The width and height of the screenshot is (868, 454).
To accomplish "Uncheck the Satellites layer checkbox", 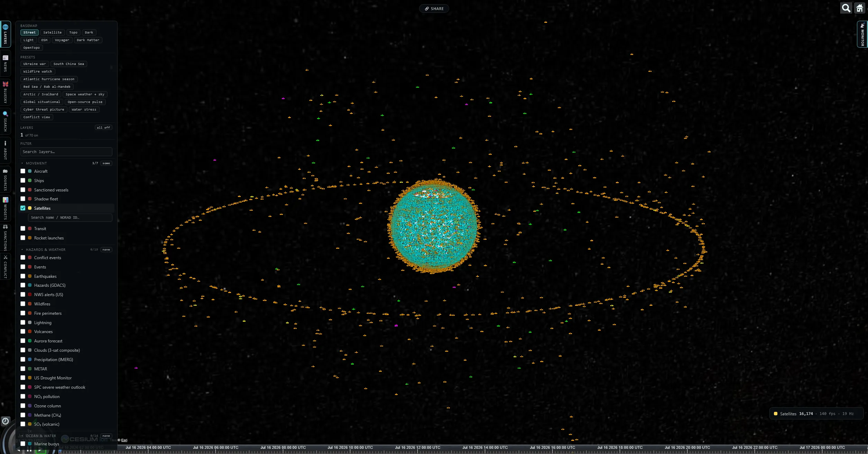I will pos(23,208).
